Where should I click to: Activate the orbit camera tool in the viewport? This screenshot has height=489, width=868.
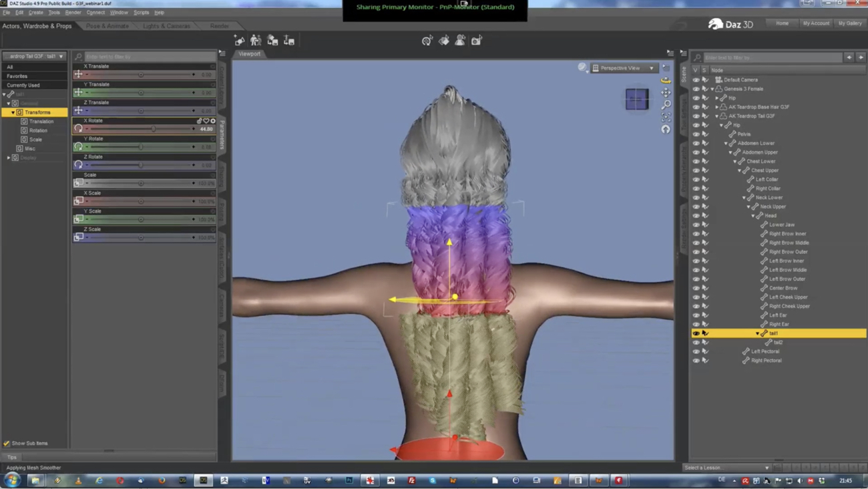666,80
